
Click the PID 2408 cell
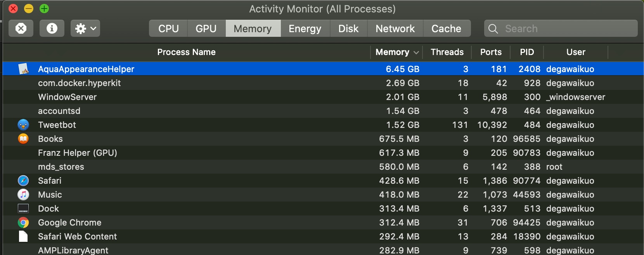coord(530,69)
